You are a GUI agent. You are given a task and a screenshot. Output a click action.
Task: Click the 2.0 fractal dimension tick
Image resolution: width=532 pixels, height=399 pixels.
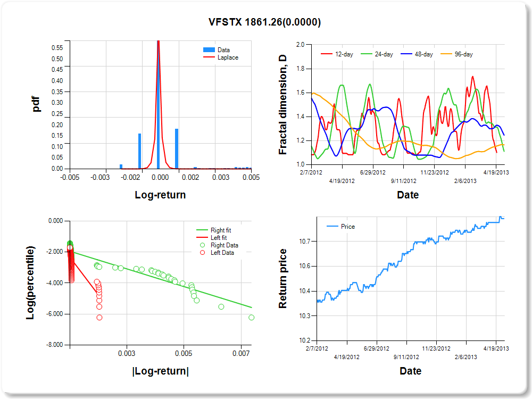click(x=300, y=45)
